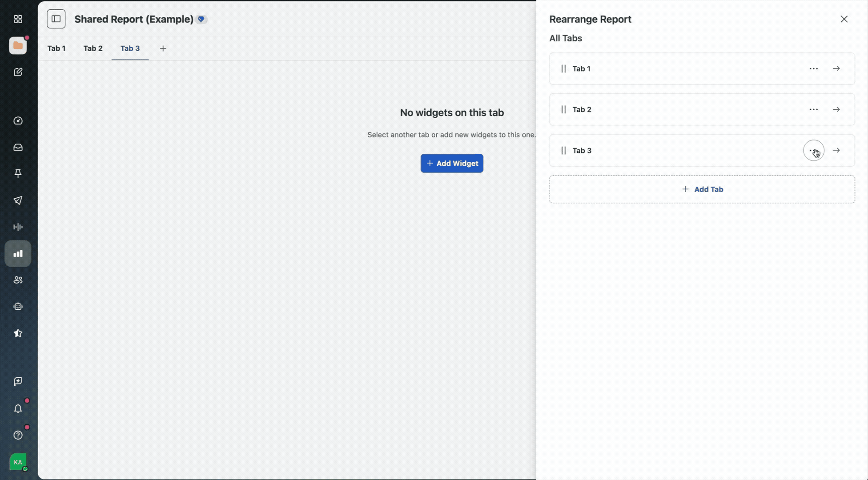868x480 pixels.
Task: Click the No widgets on this tab message
Action: coord(452,113)
